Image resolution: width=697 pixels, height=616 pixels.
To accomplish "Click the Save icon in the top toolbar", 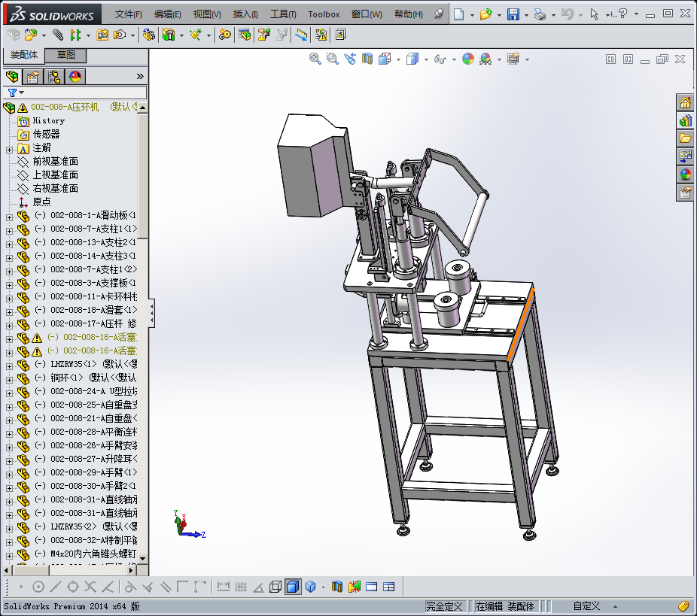I will pyautogui.click(x=513, y=14).
